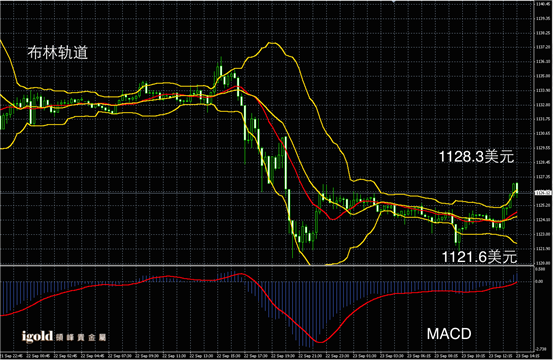Click the 1121.6美元 support label

[479, 257]
